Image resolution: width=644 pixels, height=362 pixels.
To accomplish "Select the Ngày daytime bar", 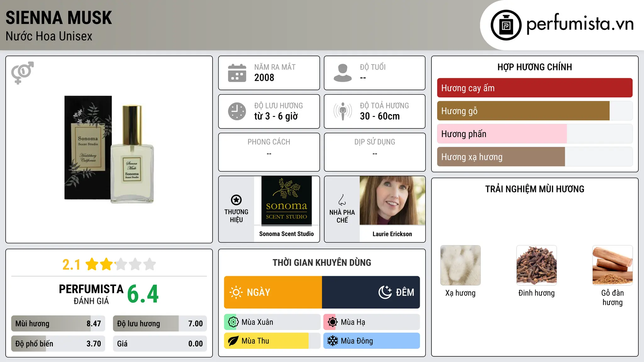I will [x=273, y=292].
